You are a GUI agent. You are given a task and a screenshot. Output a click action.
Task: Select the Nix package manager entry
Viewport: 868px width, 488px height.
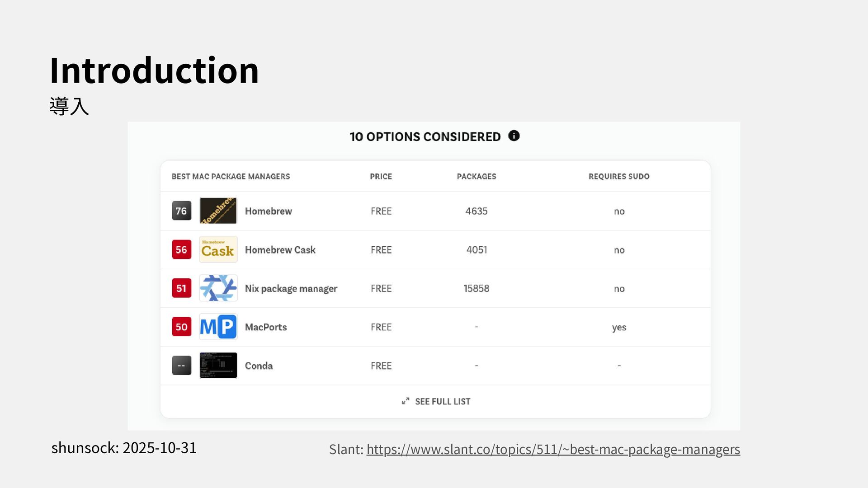pyautogui.click(x=291, y=288)
